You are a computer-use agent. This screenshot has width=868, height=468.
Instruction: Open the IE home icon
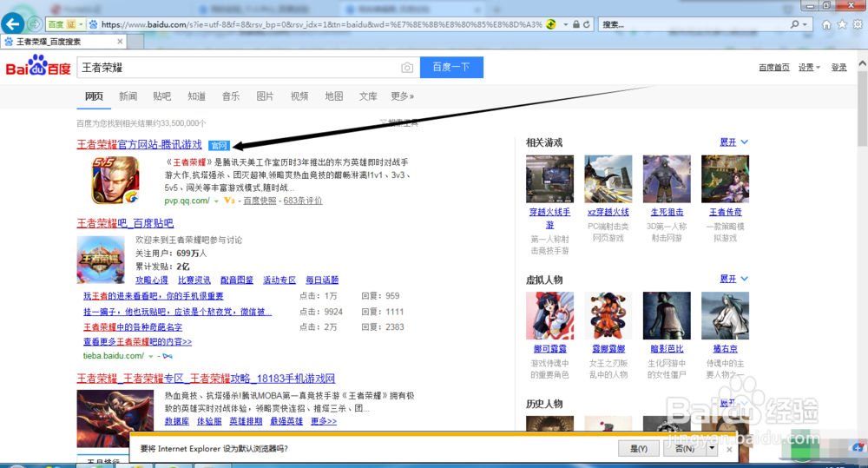[x=826, y=24]
